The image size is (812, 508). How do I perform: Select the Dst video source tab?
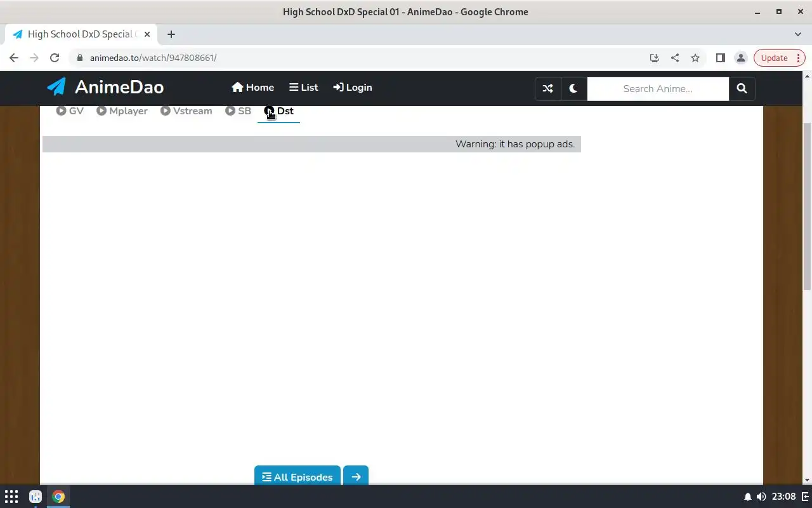[x=279, y=111]
